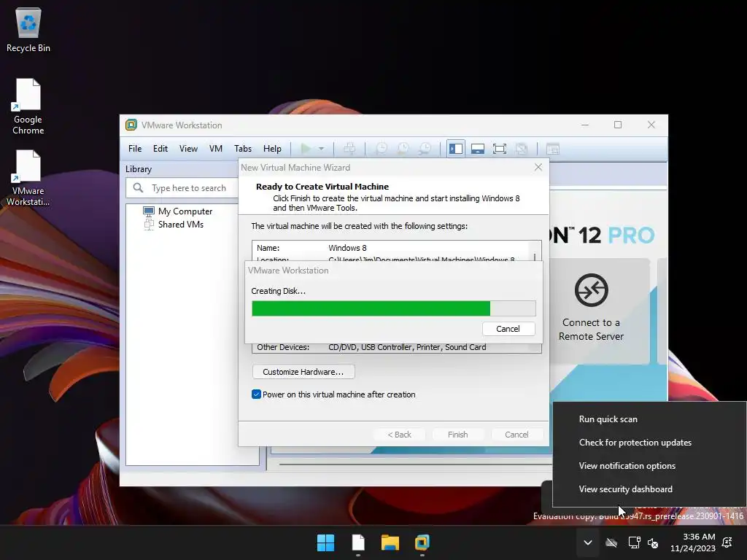The width and height of the screenshot is (747, 560).
Task: Click the search magnifier icon in Library
Action: [138, 187]
